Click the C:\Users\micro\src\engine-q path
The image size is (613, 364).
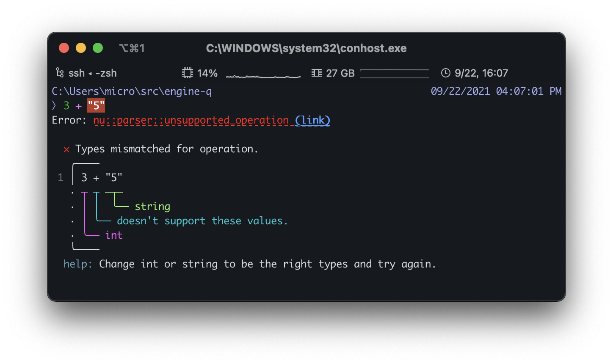[x=132, y=91]
